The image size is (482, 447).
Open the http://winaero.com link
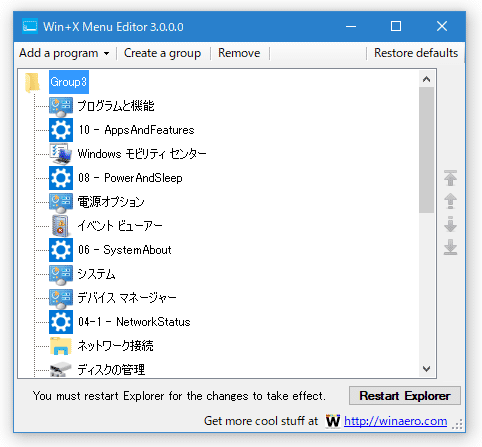395,421
